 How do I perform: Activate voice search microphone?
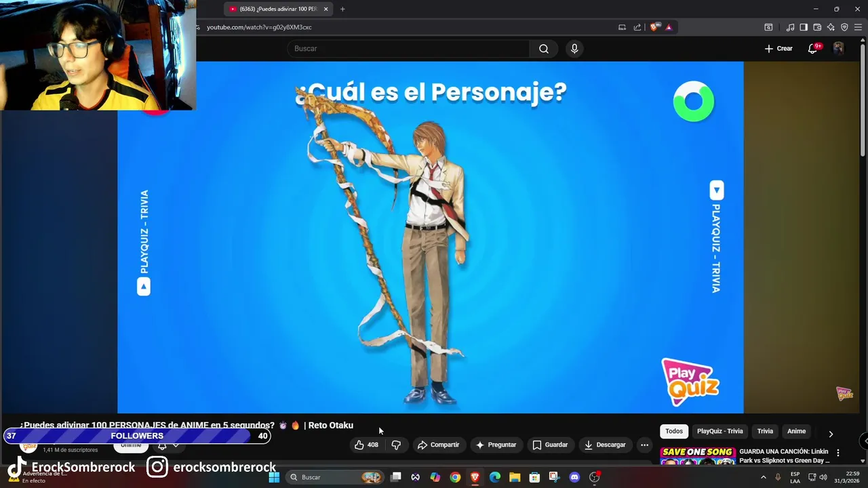click(x=574, y=49)
